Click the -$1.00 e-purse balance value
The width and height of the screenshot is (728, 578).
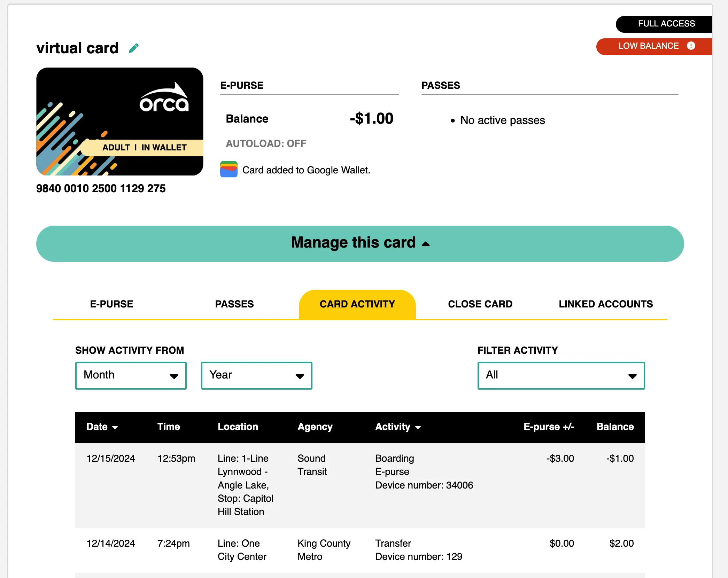click(372, 118)
